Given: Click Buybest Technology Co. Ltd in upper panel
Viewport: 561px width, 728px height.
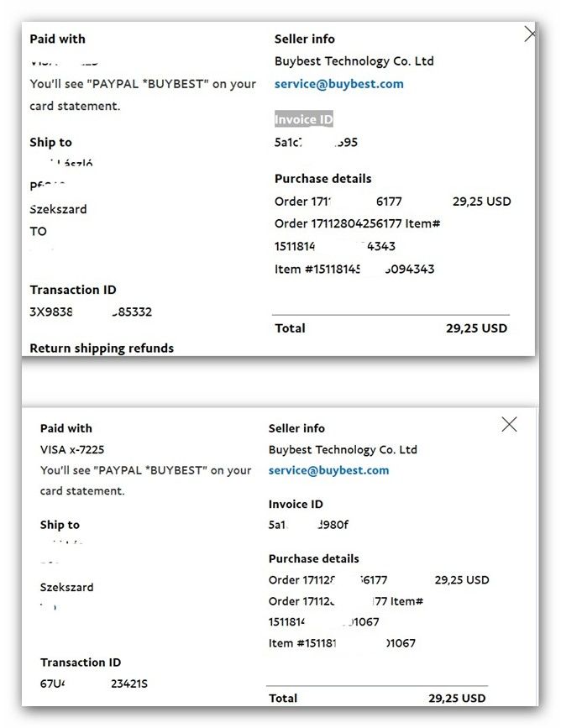Looking at the screenshot, I should pyautogui.click(x=354, y=61).
